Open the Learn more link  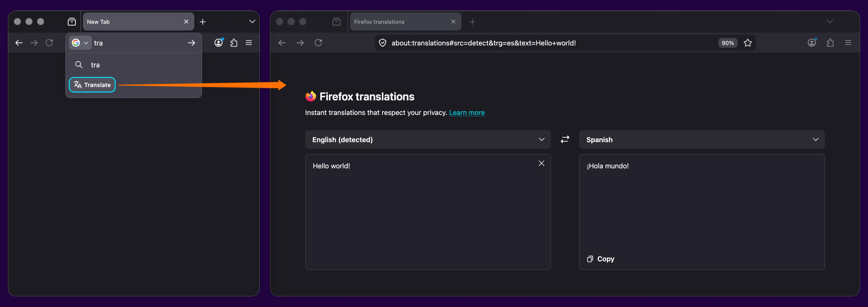[x=467, y=113]
